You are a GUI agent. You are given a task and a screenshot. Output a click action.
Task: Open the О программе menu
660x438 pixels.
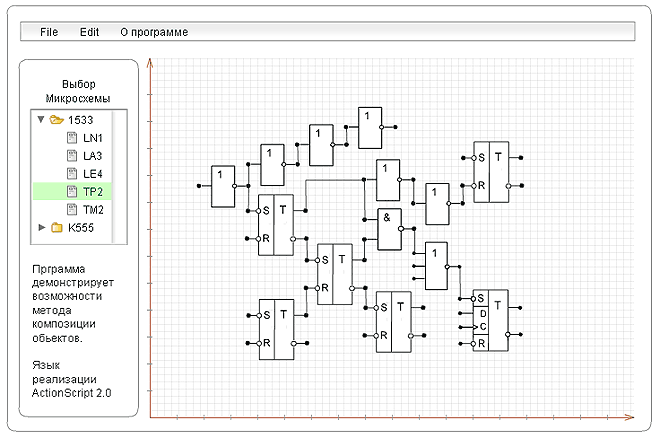click(x=154, y=32)
